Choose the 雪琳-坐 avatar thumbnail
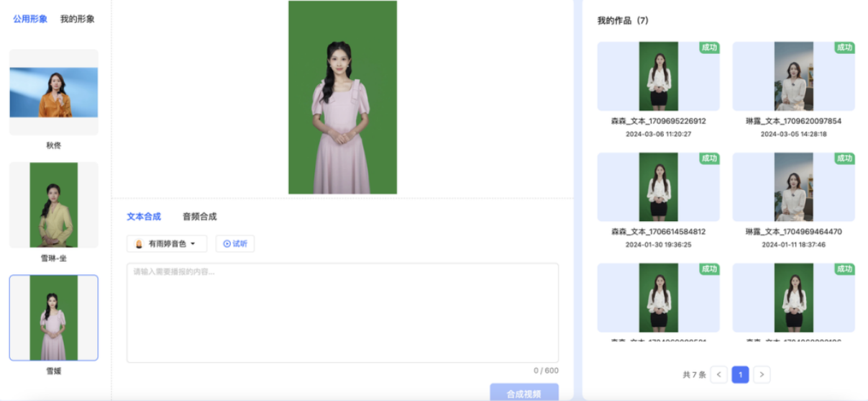Image resolution: width=868 pixels, height=401 pixels. (54, 205)
